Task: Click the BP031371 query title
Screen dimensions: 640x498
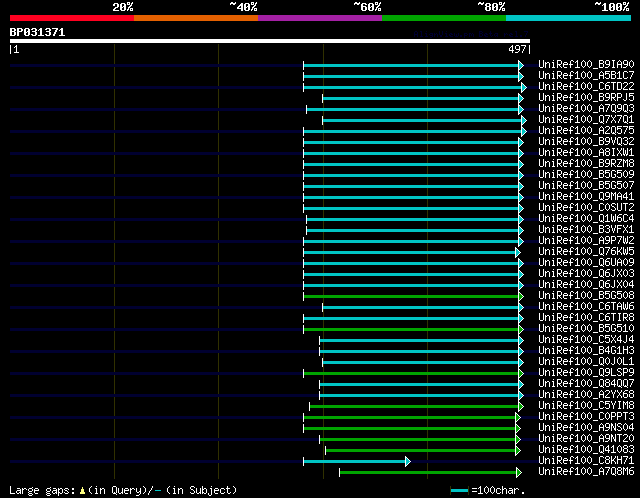Action: click(37, 32)
